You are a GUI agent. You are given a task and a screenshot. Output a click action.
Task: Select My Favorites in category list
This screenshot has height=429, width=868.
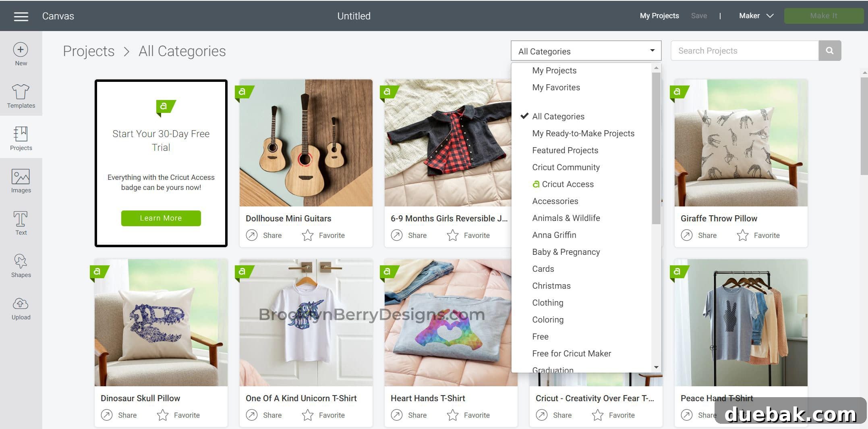point(556,87)
